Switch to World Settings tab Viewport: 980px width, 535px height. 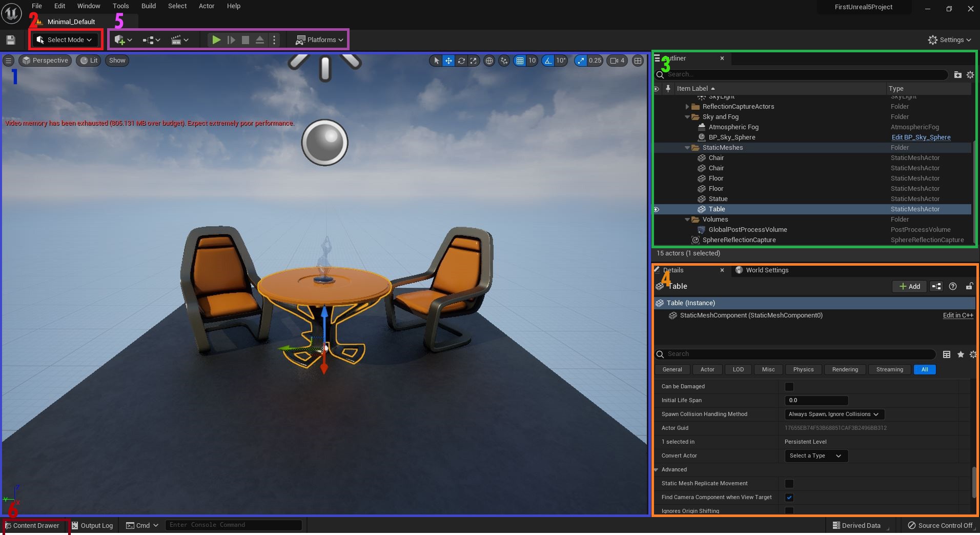766,270
